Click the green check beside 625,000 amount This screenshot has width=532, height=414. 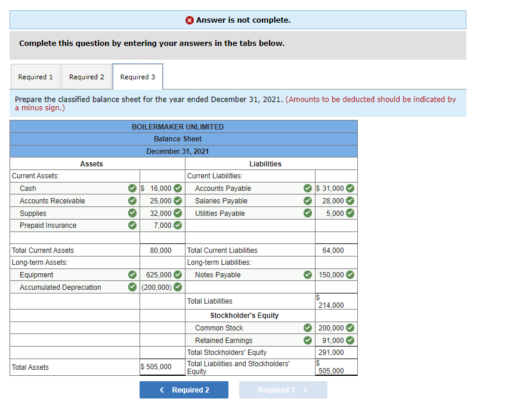click(x=178, y=275)
